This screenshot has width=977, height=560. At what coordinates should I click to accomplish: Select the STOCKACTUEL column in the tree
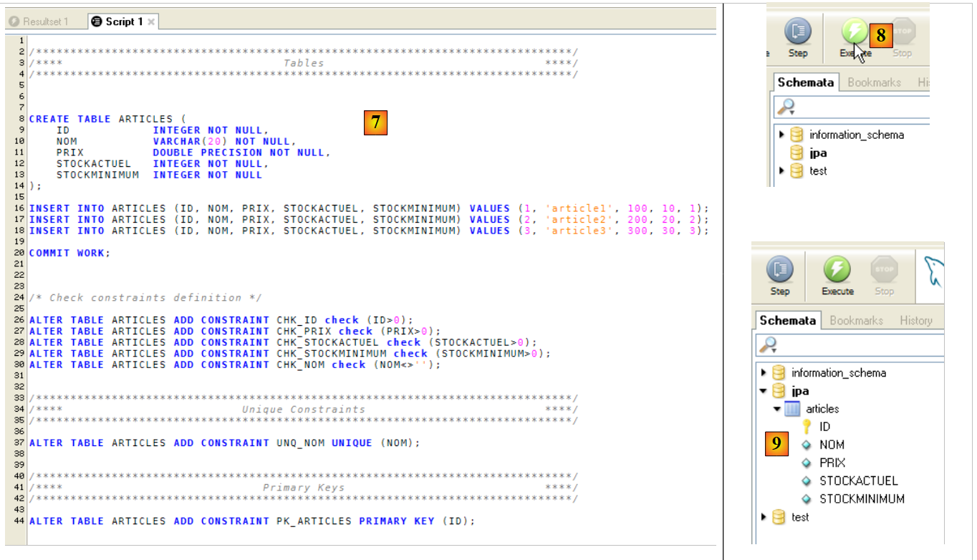point(858,481)
